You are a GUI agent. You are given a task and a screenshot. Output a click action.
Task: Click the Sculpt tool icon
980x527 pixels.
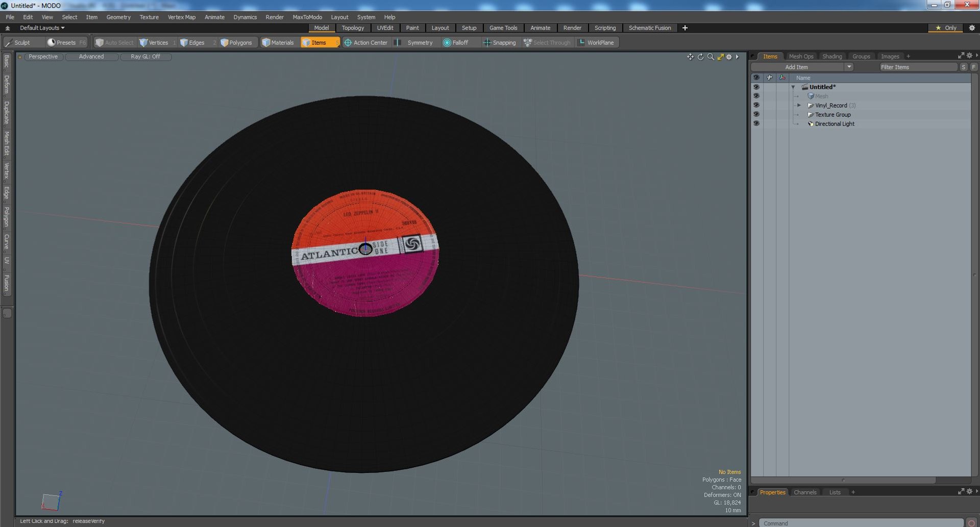click(9, 43)
